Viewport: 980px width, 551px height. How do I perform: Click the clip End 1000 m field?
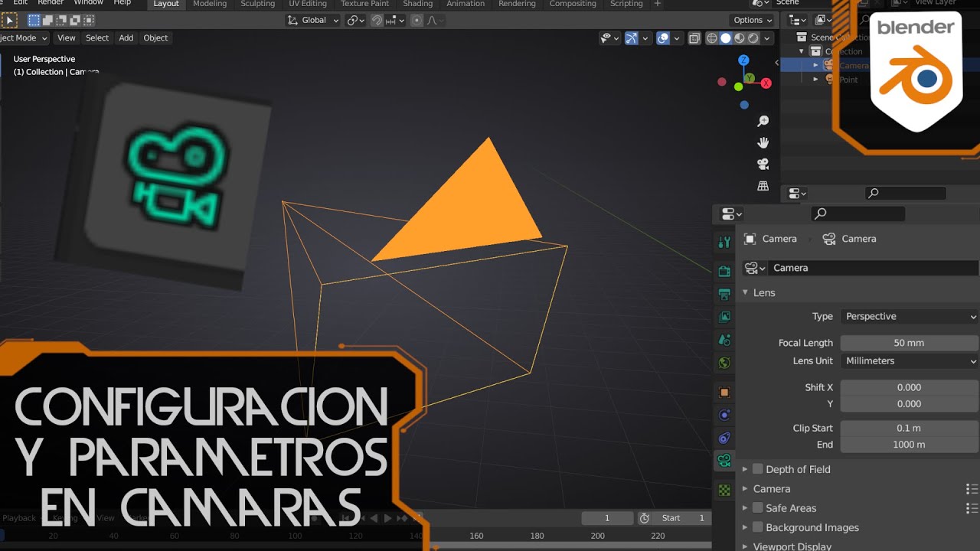910,445
